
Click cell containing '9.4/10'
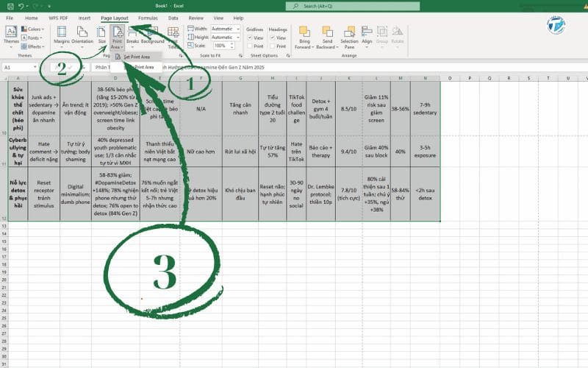coord(348,152)
